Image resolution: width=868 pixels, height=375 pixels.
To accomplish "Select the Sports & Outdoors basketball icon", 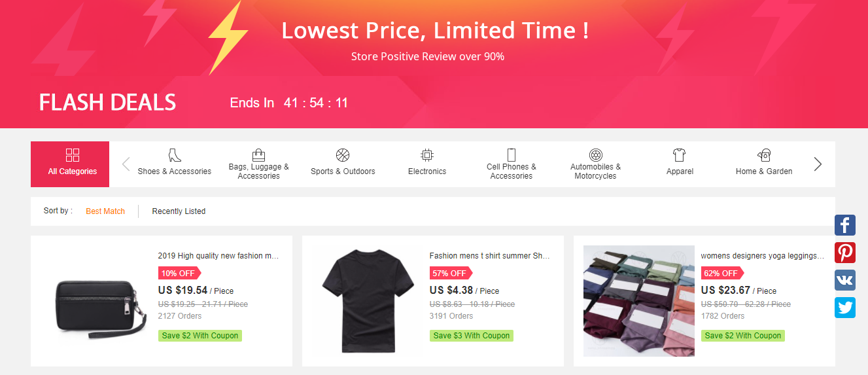I will point(343,155).
